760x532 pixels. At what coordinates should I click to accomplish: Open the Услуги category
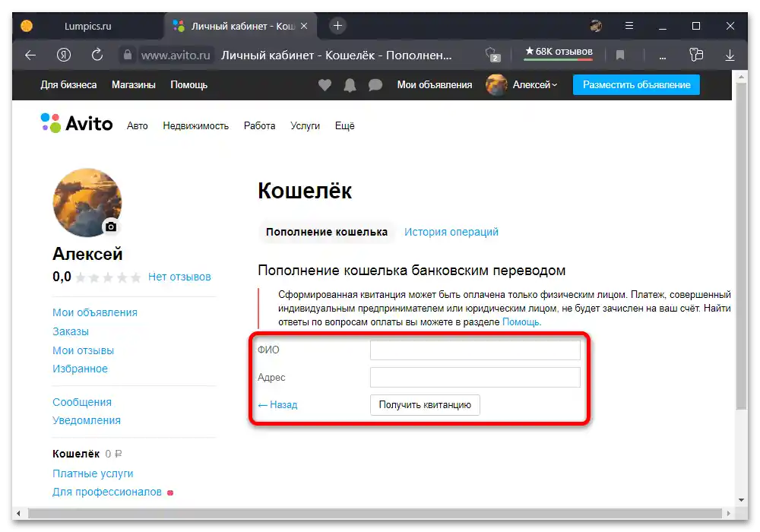tap(305, 126)
